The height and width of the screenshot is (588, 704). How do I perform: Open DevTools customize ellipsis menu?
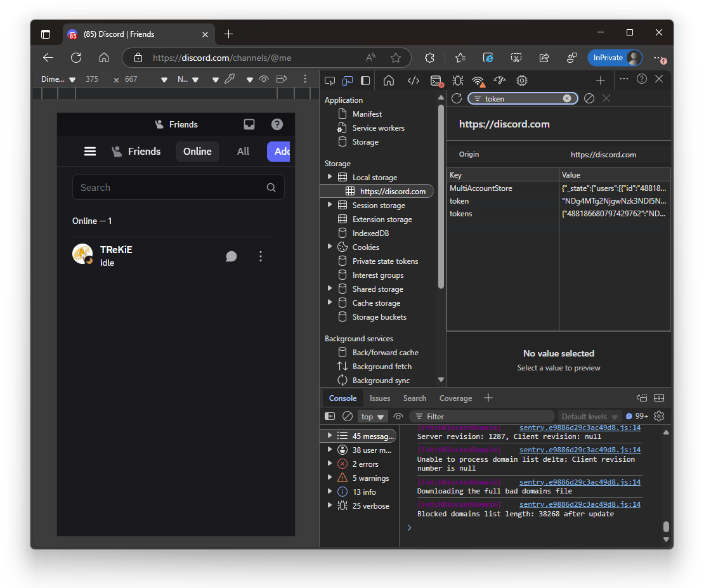coord(624,79)
